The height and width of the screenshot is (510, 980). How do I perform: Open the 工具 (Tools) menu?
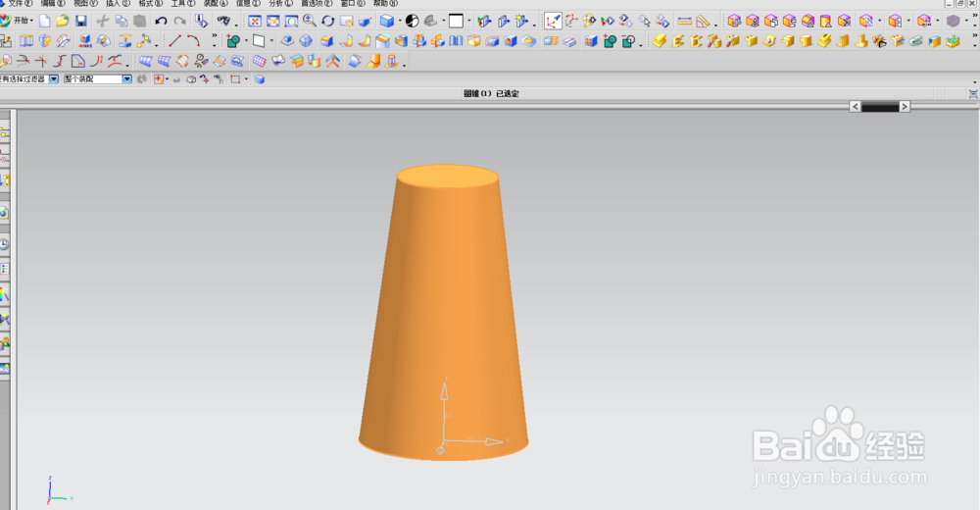[183, 3]
